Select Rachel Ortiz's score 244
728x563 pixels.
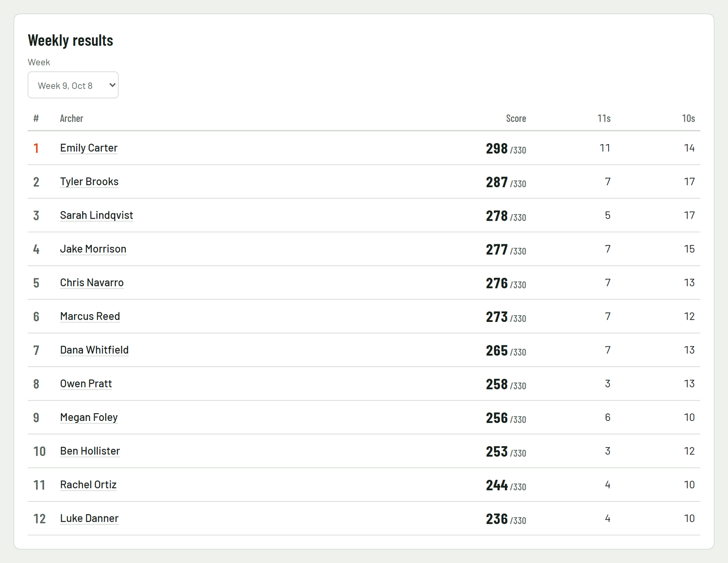point(496,485)
